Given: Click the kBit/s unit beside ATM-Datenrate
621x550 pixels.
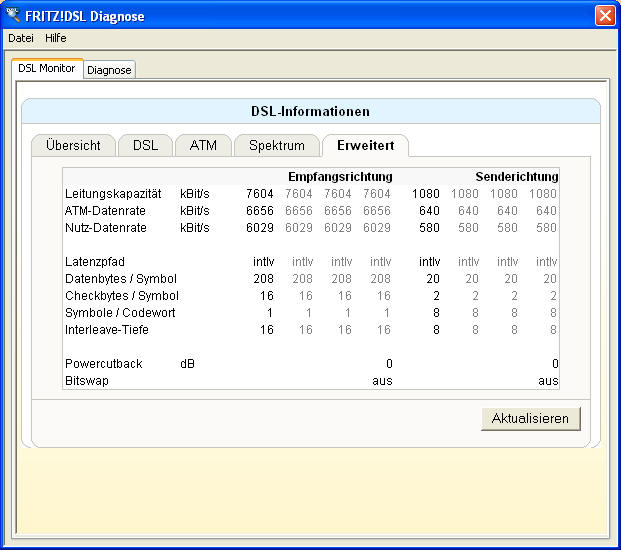Looking at the screenshot, I should pyautogui.click(x=194, y=211).
